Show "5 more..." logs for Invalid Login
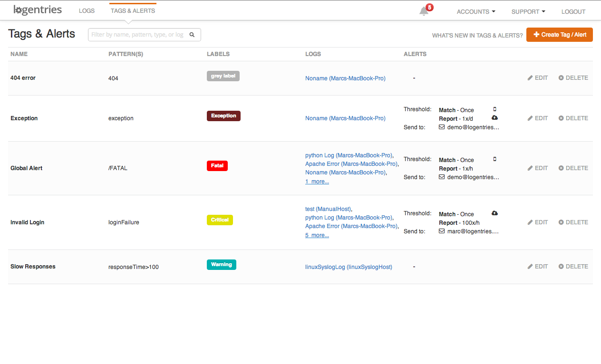 point(317,235)
